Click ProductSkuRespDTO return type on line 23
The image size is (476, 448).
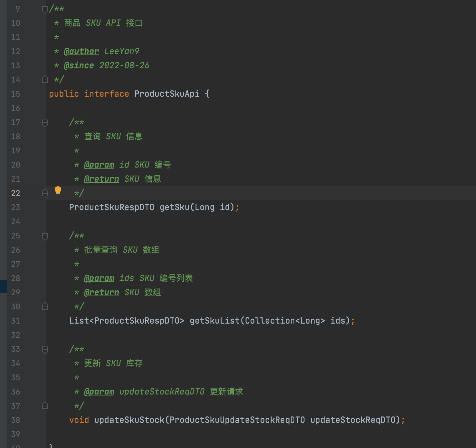[x=112, y=207]
